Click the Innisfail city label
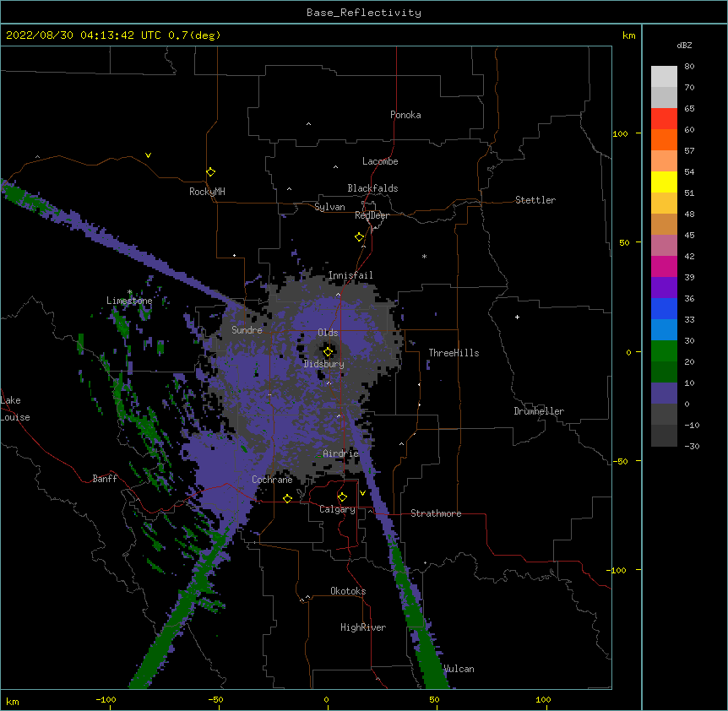Image resolution: width=728 pixels, height=711 pixels. pyautogui.click(x=350, y=275)
